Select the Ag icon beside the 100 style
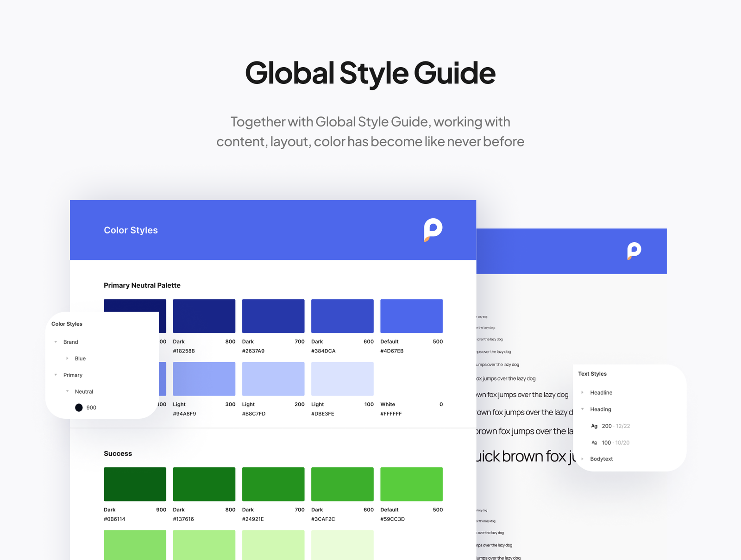Image resolution: width=741 pixels, height=560 pixels. 594,442
